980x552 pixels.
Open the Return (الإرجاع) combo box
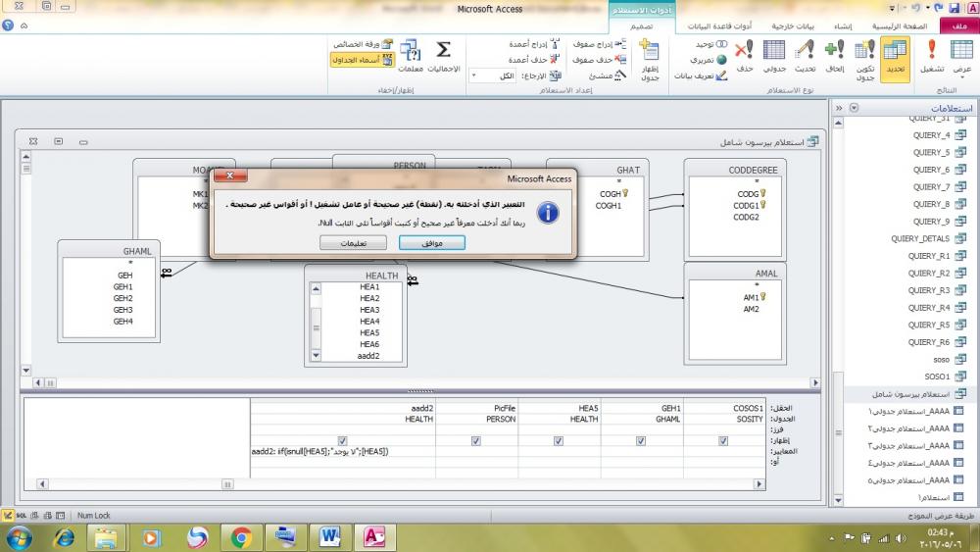[493, 75]
